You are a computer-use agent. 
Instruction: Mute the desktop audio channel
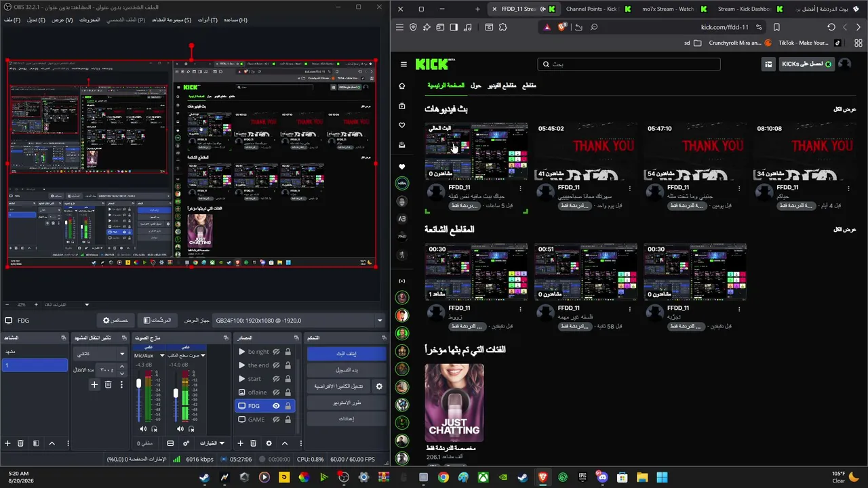(x=180, y=429)
